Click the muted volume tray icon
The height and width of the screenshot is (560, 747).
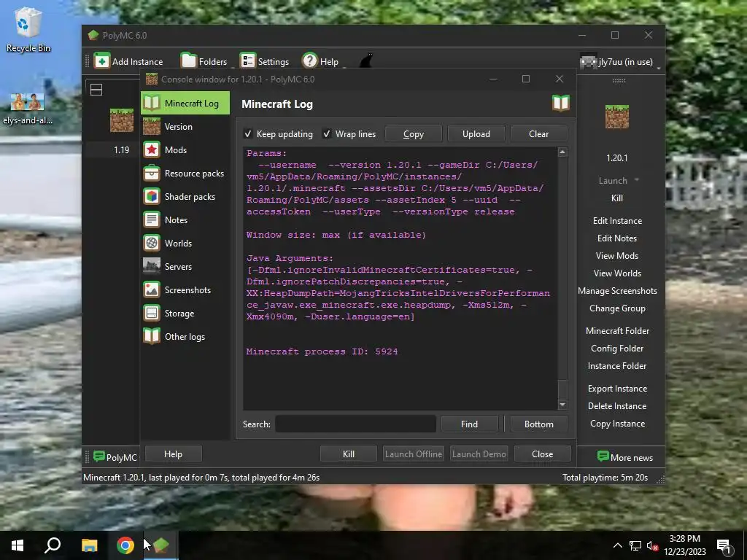tap(652, 545)
